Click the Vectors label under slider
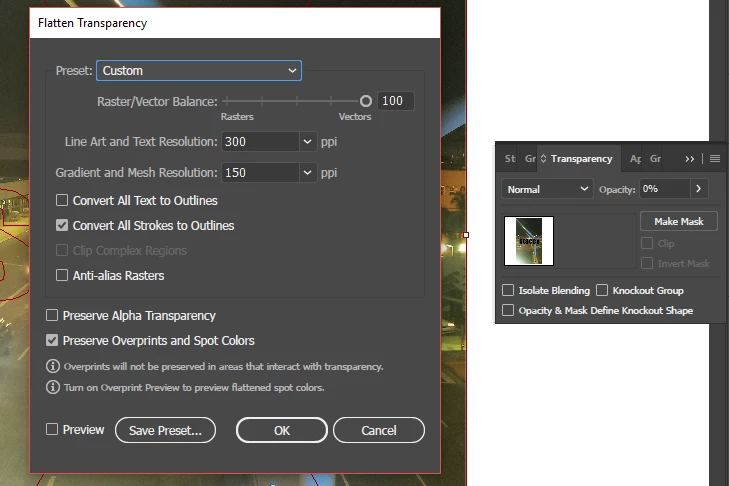729x486 pixels. (355, 117)
